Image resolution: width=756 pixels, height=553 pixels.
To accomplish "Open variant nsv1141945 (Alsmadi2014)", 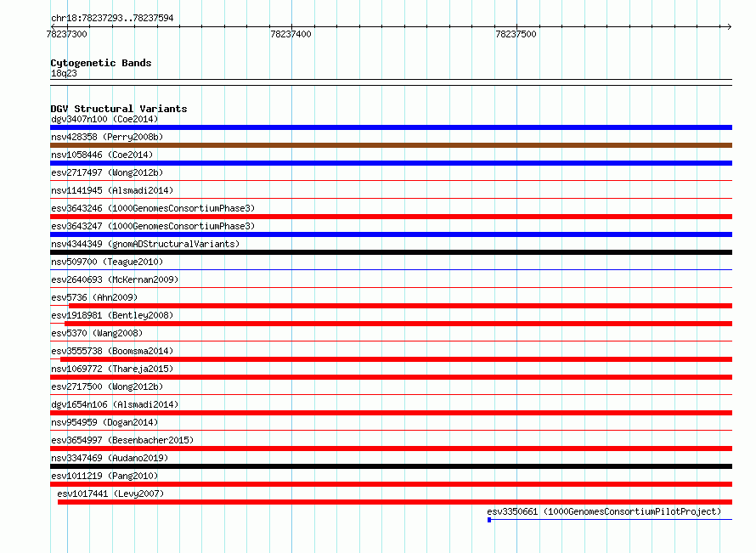I will pos(112,190).
